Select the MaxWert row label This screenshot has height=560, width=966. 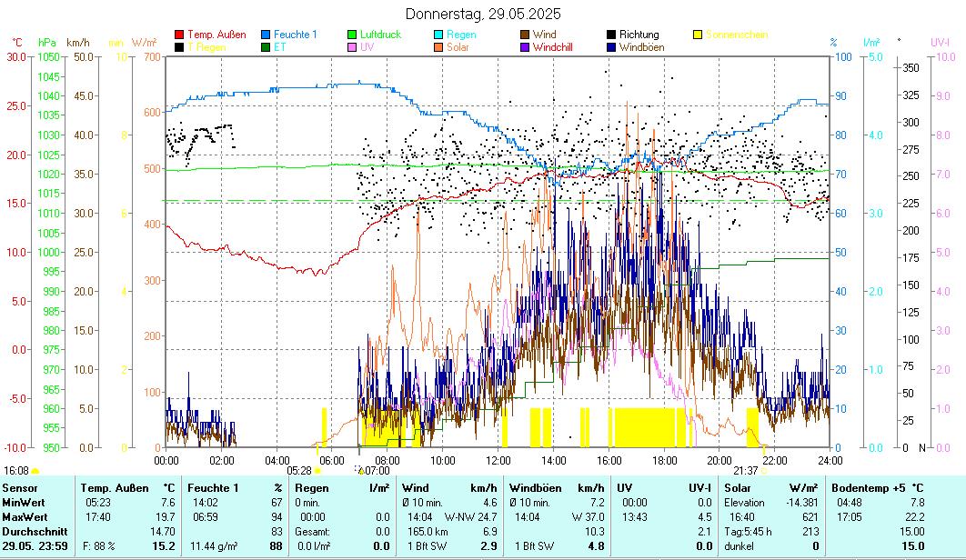[x=23, y=516]
